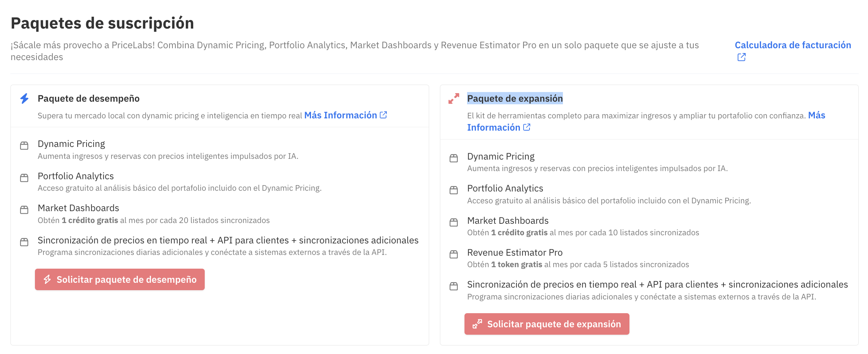Click the package icon beside left Market Dashboards

[24, 210]
